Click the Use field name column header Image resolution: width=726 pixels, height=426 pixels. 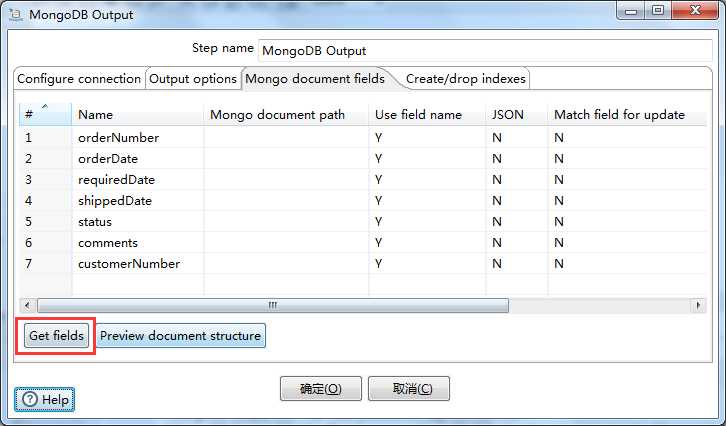427,114
